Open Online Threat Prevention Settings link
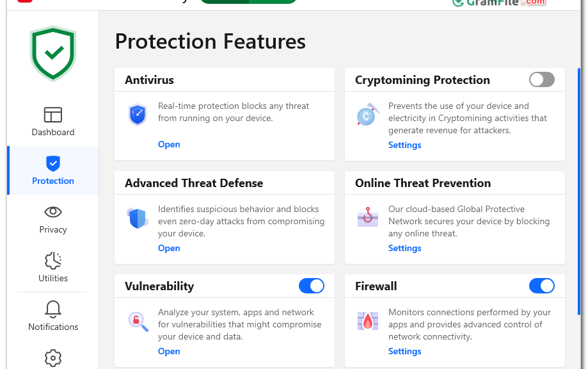 404,248
